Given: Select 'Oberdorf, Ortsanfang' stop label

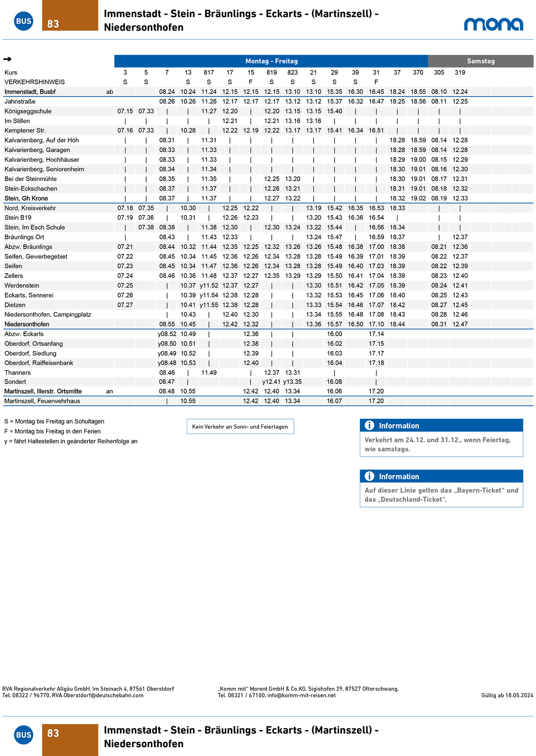Looking at the screenshot, I should 33,344.
